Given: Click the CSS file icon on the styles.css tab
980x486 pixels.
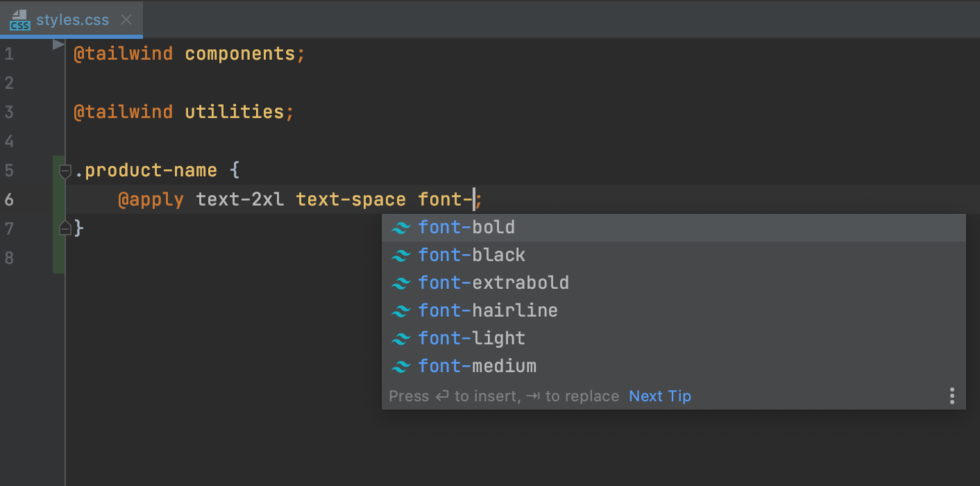Looking at the screenshot, I should point(19,19).
